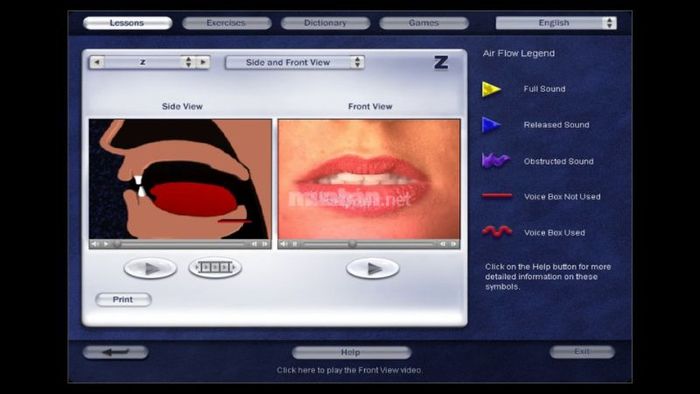Step backward in Front View player

tap(443, 244)
